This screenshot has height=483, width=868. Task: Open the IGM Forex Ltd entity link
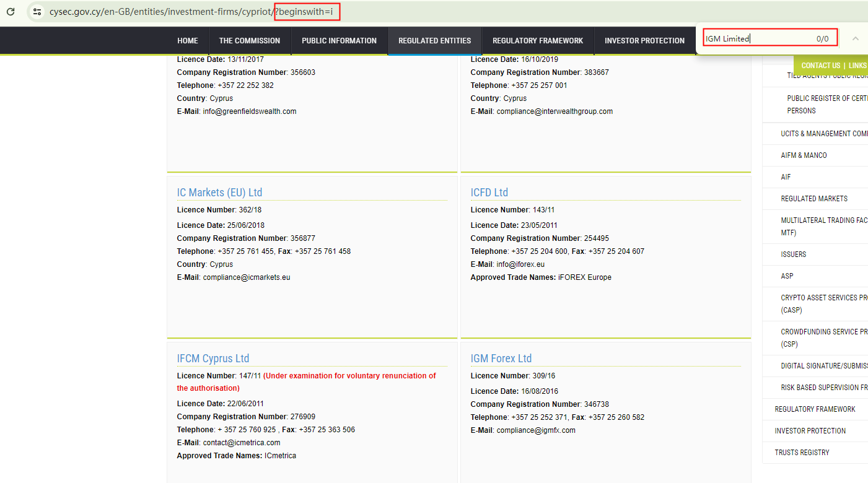tap(501, 359)
